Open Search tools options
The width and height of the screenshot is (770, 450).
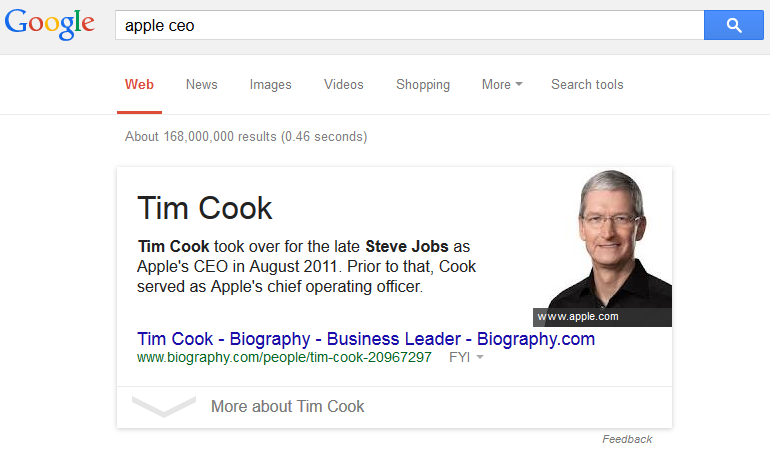[587, 85]
